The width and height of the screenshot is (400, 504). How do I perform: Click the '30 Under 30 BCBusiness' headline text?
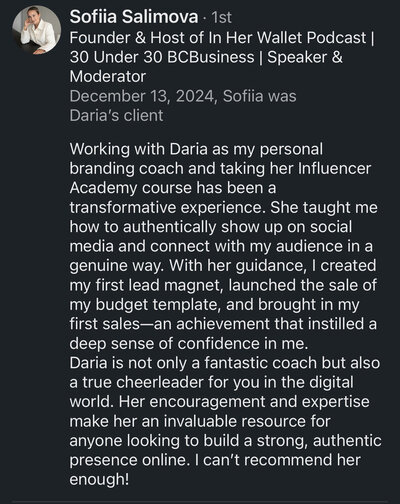point(162,57)
